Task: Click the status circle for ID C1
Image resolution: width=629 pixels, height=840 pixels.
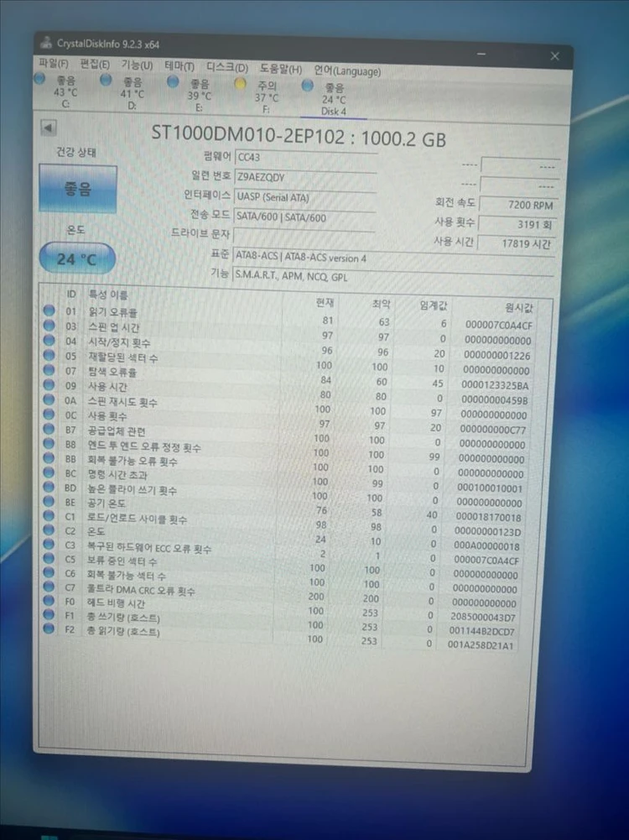Action: coord(49,516)
